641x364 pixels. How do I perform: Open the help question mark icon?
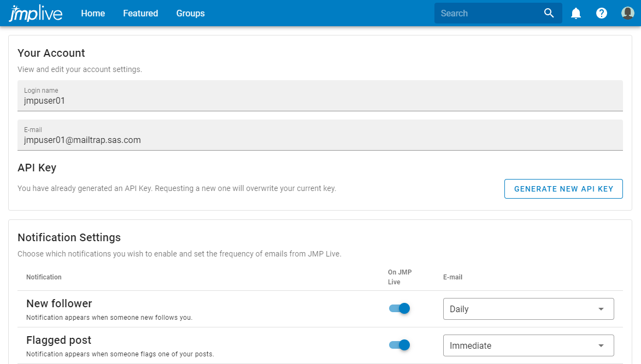pos(602,13)
